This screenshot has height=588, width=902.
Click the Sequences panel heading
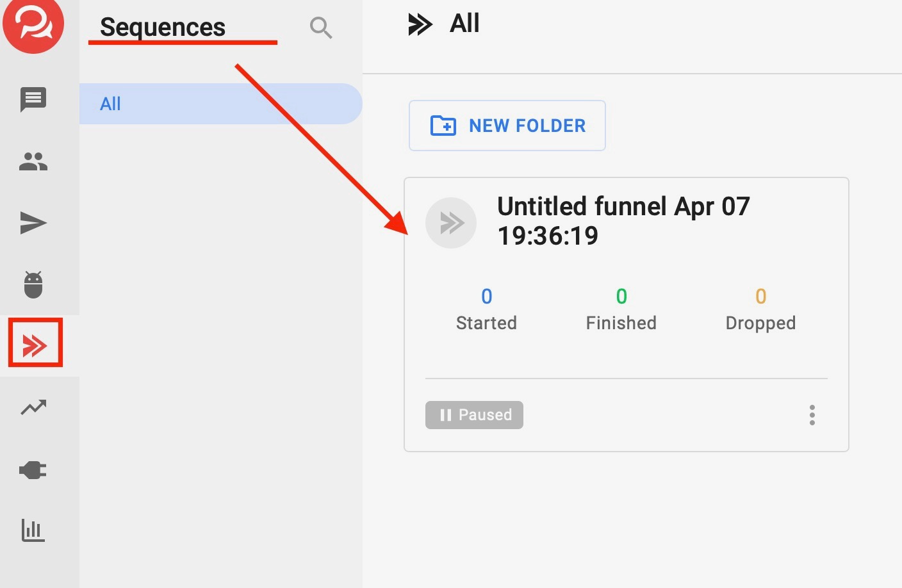(163, 27)
